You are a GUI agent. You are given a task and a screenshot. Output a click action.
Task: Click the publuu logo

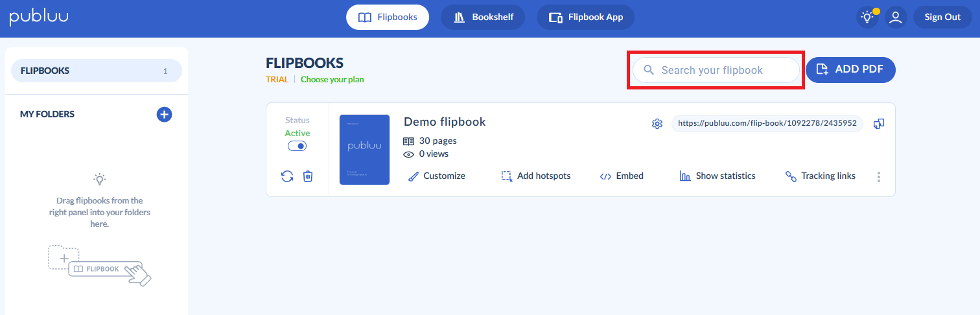tap(38, 17)
